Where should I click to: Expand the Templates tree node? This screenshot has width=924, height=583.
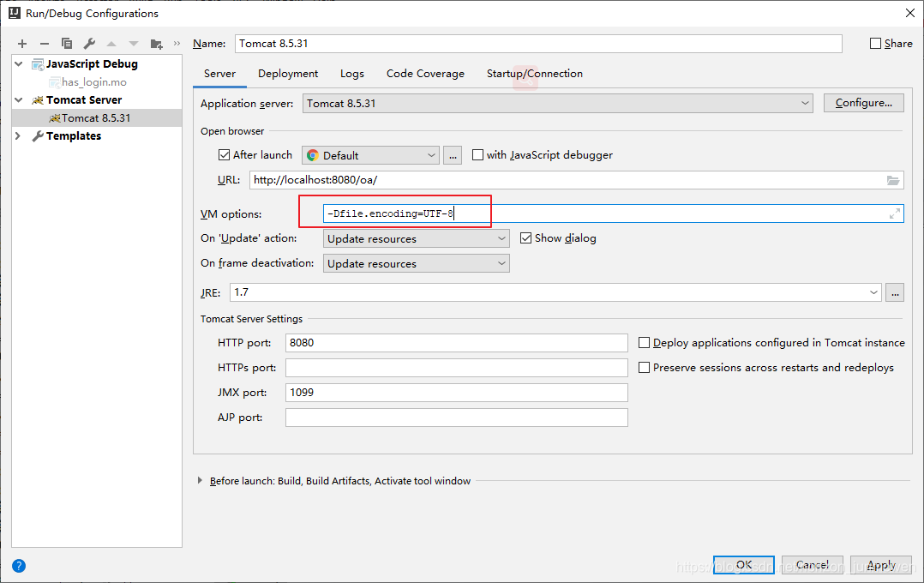coord(18,135)
